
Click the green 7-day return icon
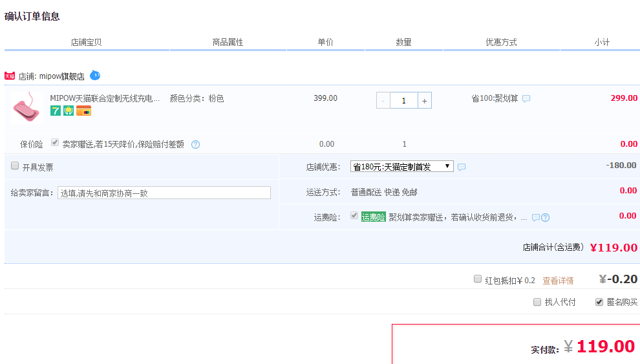tap(56, 111)
